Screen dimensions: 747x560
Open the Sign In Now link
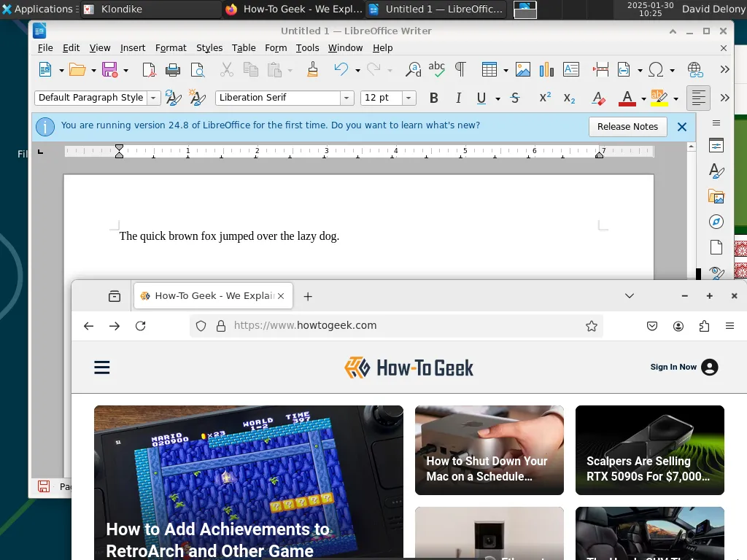(673, 367)
